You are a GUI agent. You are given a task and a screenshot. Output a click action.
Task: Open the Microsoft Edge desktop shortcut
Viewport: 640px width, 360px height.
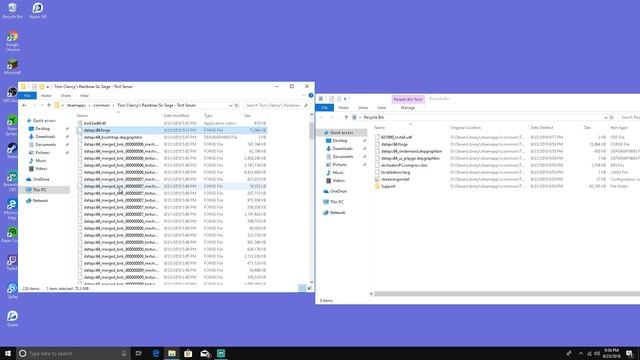pos(11,209)
